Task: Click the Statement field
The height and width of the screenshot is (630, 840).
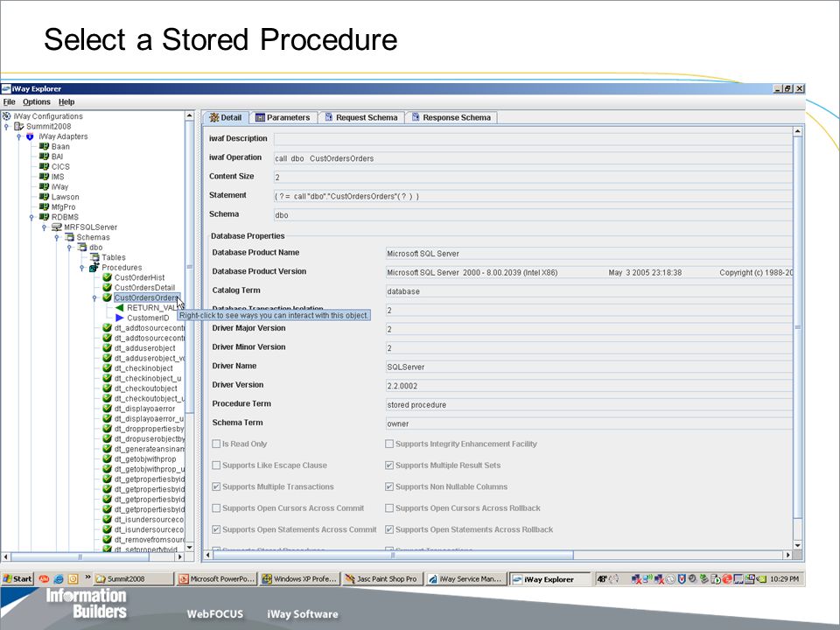Action: pyautogui.click(x=533, y=196)
